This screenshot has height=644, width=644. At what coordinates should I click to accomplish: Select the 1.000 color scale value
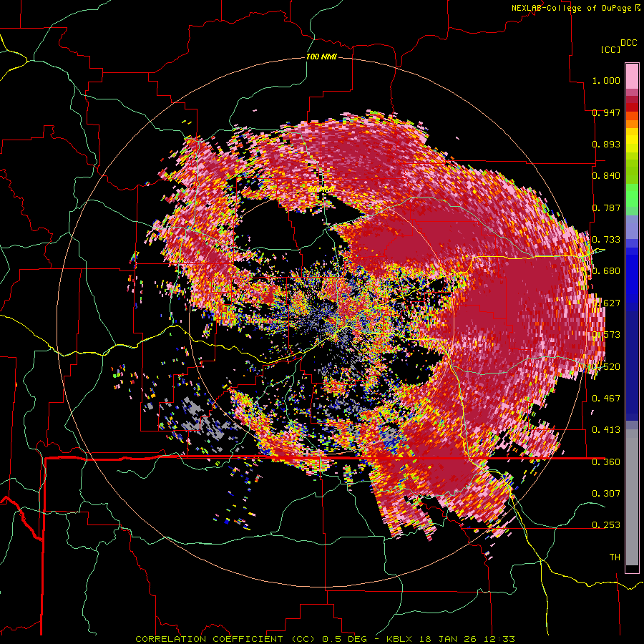(x=606, y=80)
